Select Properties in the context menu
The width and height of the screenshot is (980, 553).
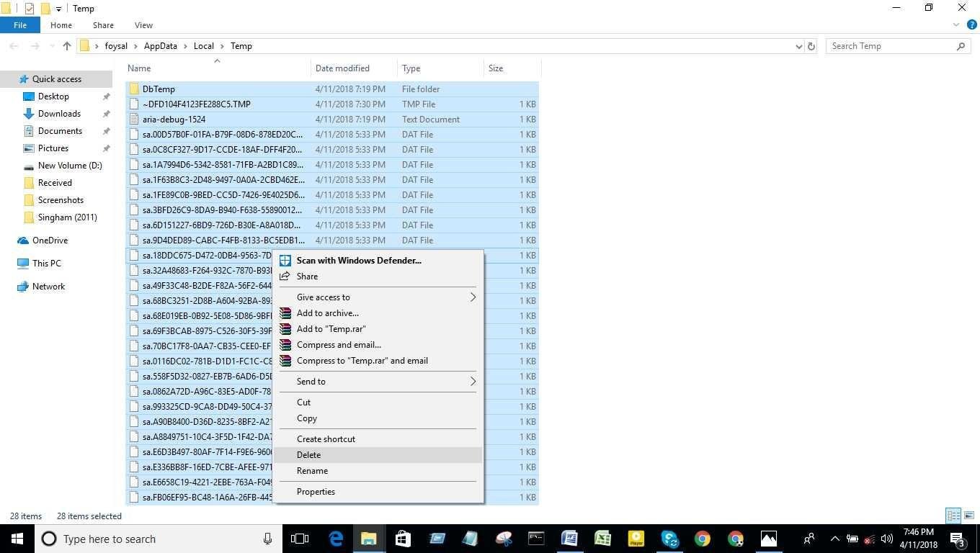point(378,492)
